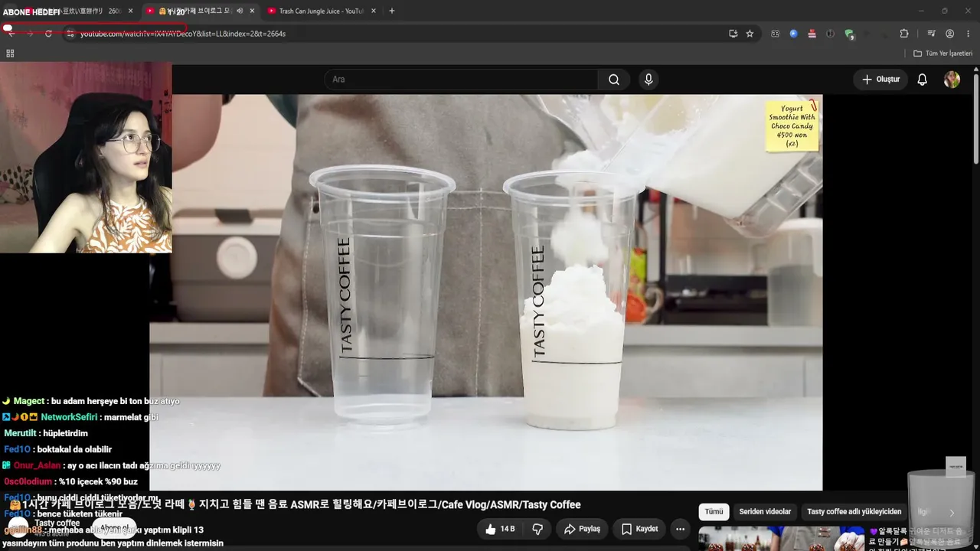Click the video title text
The width and height of the screenshot is (980, 551).
point(302,505)
